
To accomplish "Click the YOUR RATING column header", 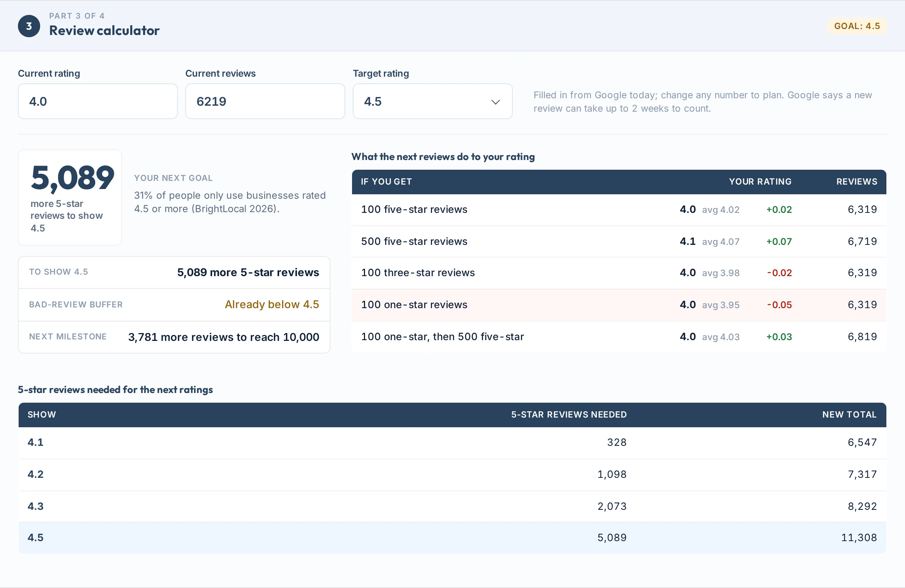I will pyautogui.click(x=760, y=182).
